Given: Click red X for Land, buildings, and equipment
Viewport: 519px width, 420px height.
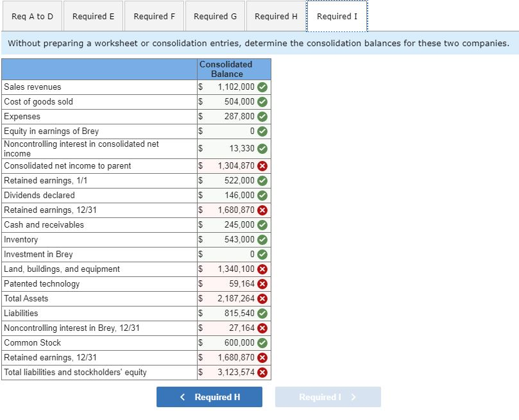Looking at the screenshot, I should click(262, 269).
